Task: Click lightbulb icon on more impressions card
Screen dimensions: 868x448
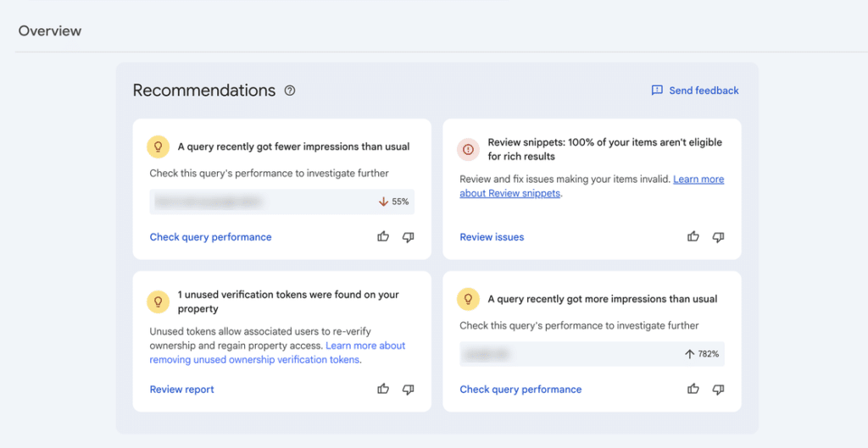Action: 468,299
